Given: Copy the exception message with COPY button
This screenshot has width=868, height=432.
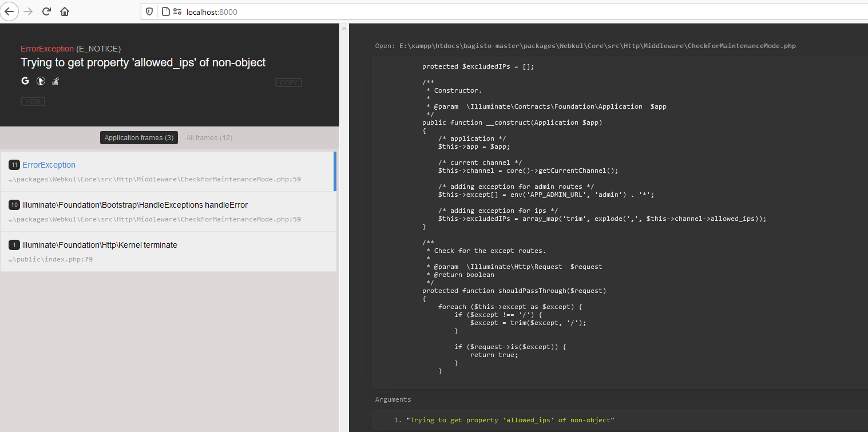Looking at the screenshot, I should 288,82.
